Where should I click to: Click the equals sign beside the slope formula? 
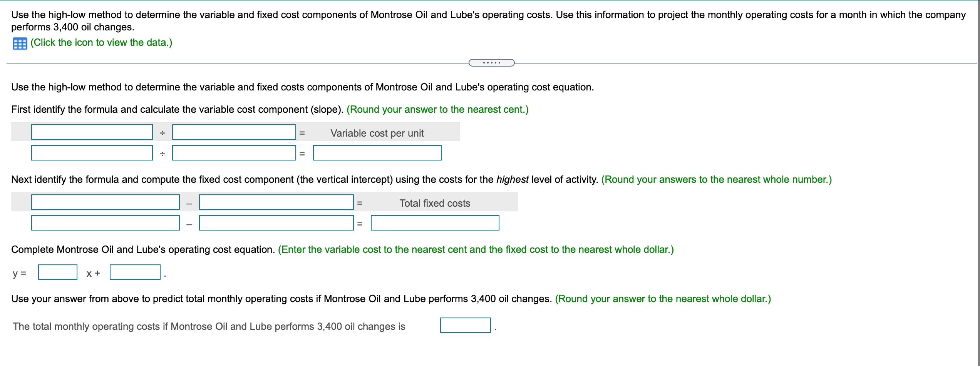point(302,133)
